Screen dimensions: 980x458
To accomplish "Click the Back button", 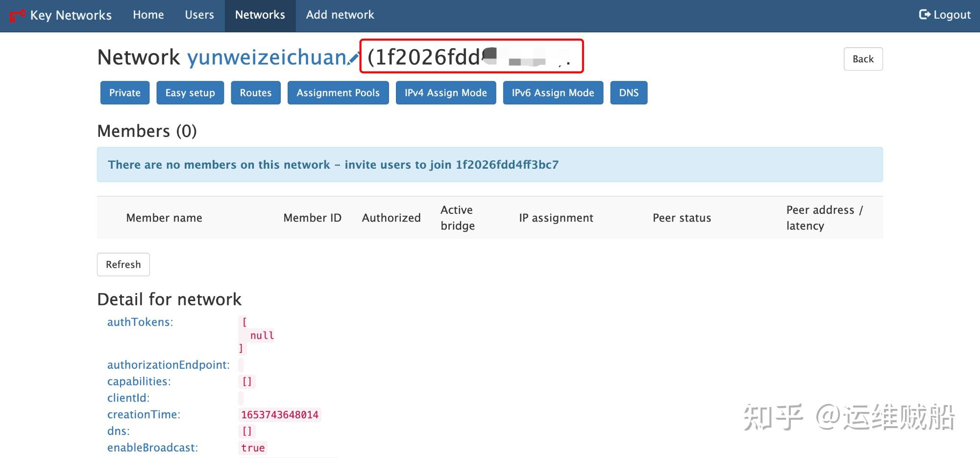I will [863, 59].
